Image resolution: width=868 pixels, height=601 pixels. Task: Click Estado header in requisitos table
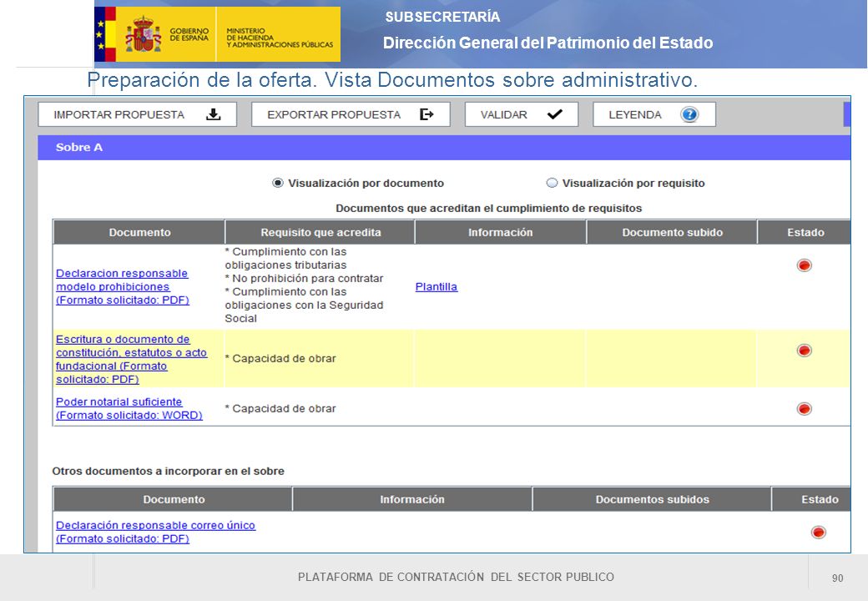pos(805,232)
